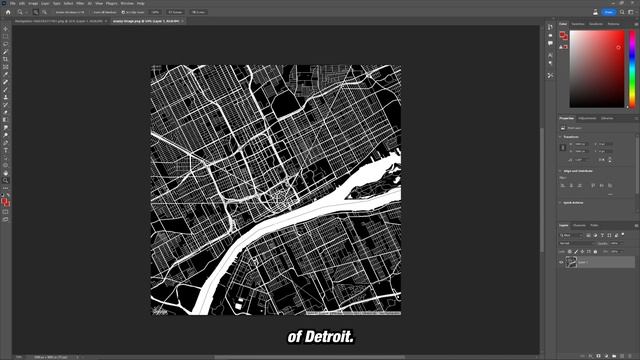Switch to the Swatches tab

click(x=578, y=24)
